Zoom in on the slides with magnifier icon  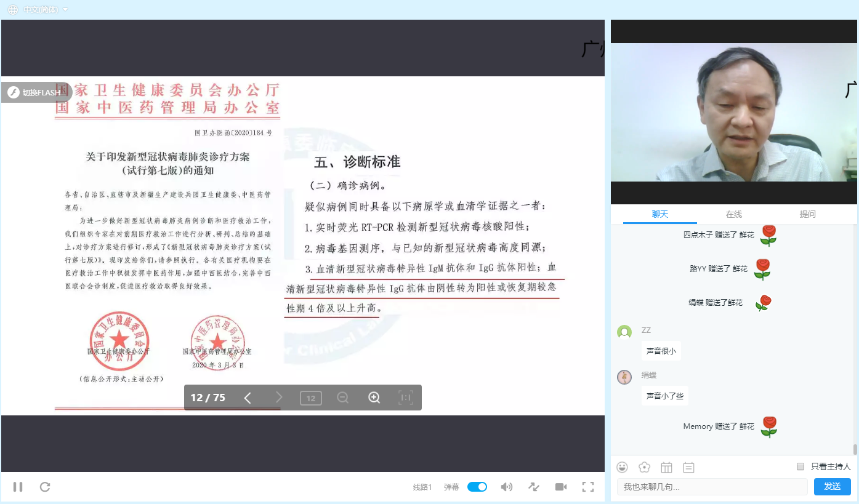[374, 398]
